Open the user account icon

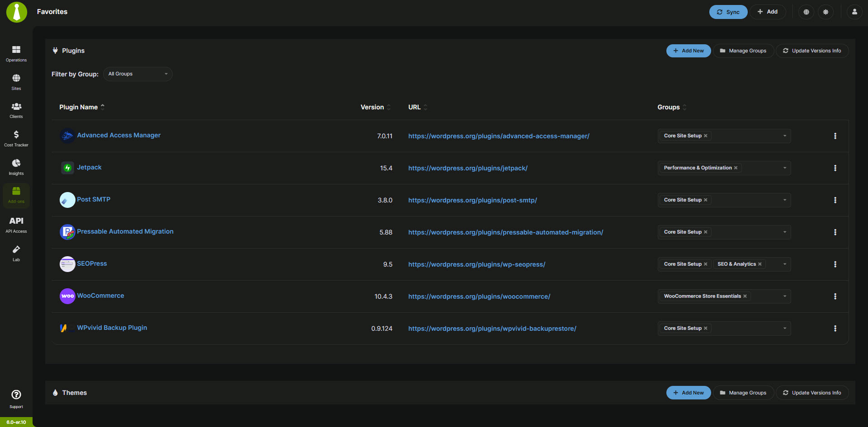coord(854,12)
